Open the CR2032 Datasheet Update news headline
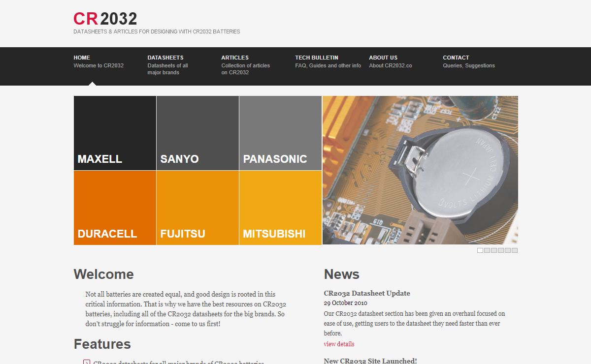This screenshot has width=591, height=364. point(367,293)
